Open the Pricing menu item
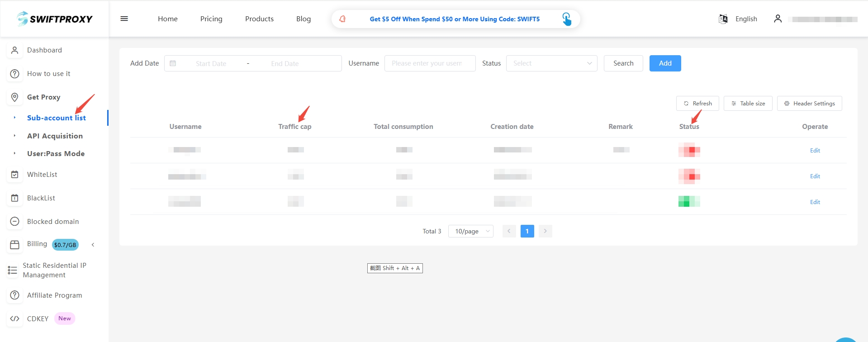 click(211, 19)
